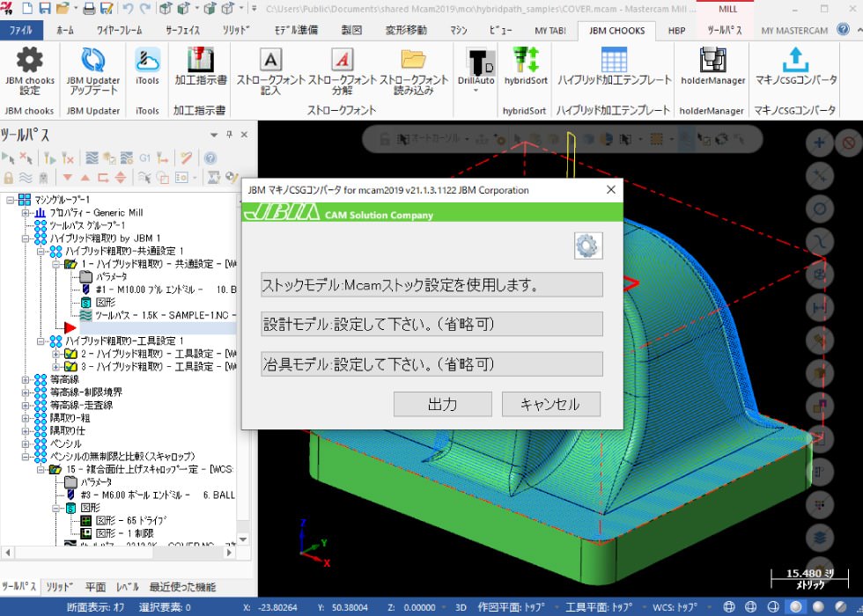Toggle the pin on ツールパス panel
This screenshot has width=863, height=616.
230,135
